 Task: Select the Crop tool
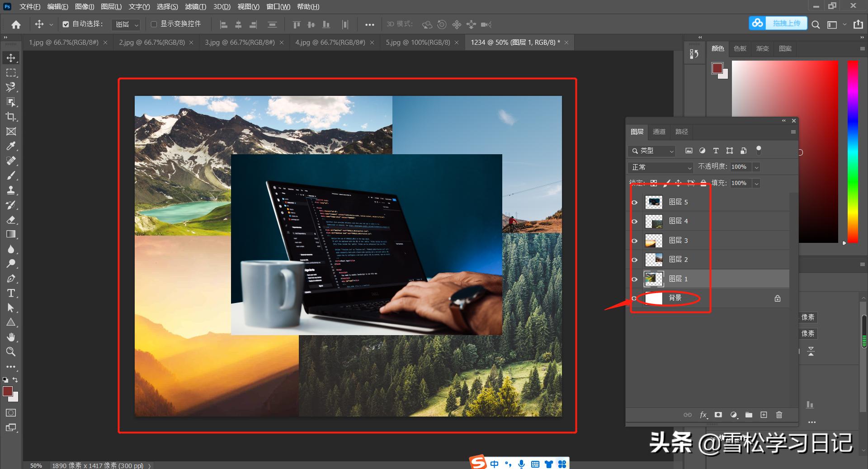[x=11, y=117]
